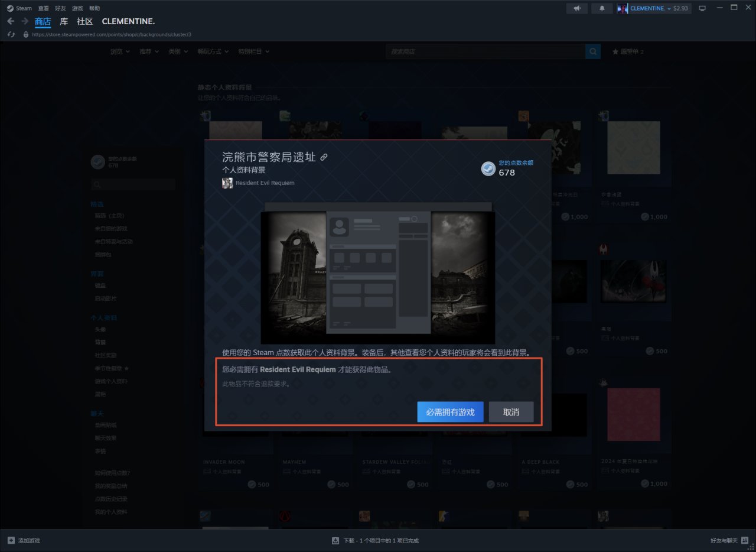Image resolution: width=756 pixels, height=552 pixels.
Task: Click the store search input field
Action: click(485, 51)
